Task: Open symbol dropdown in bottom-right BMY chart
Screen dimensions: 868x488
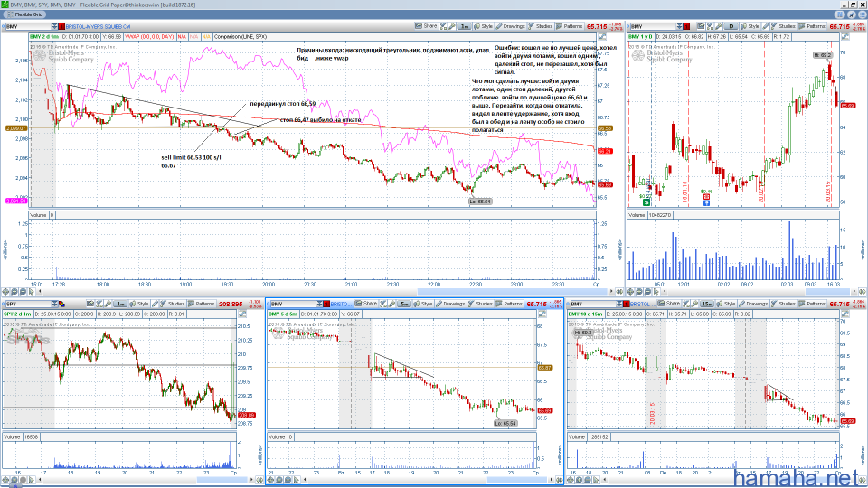Action: pos(619,304)
